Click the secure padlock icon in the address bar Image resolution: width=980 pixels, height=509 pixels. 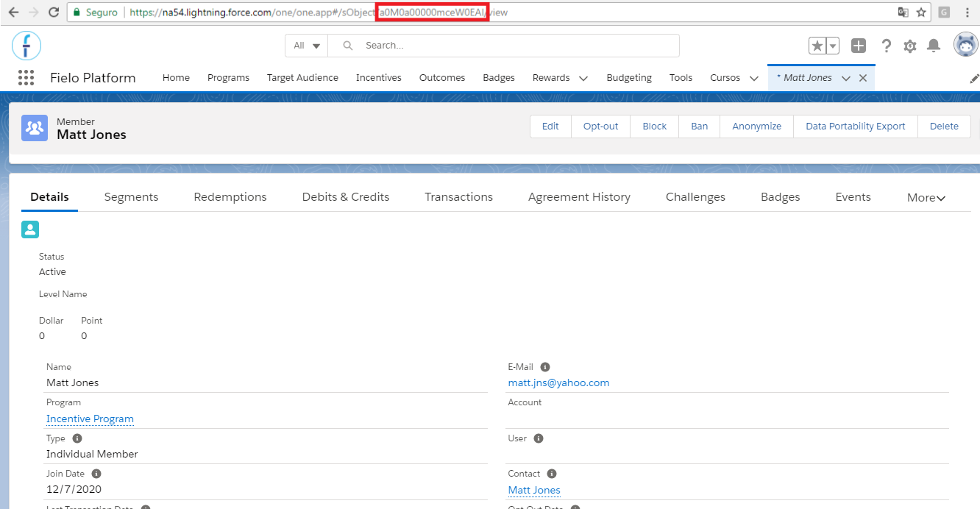[75, 13]
